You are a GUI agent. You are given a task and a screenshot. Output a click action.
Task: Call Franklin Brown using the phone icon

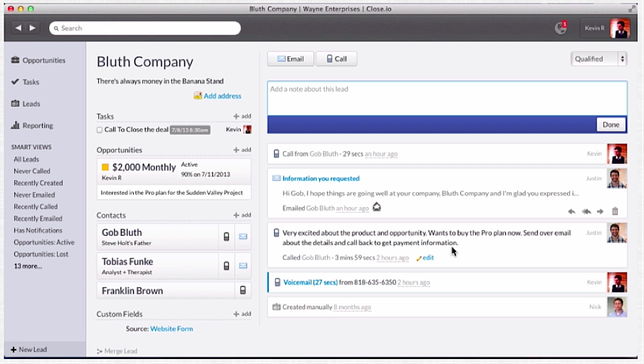[243, 291]
